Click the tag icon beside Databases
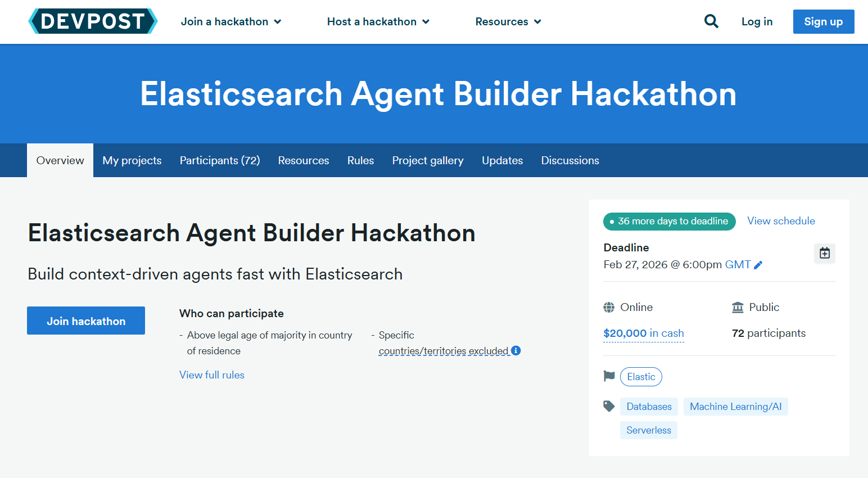This screenshot has height=478, width=868. (609, 406)
